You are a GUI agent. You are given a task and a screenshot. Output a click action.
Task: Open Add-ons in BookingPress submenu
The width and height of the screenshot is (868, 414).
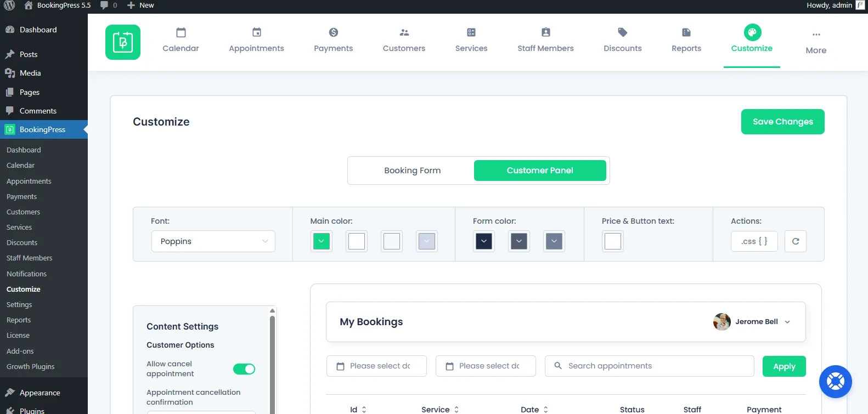point(20,351)
